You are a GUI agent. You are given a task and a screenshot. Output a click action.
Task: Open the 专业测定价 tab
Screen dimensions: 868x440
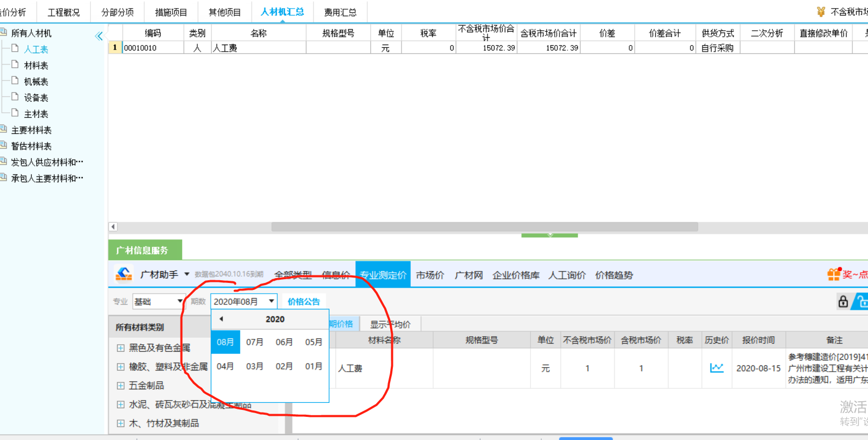(383, 274)
